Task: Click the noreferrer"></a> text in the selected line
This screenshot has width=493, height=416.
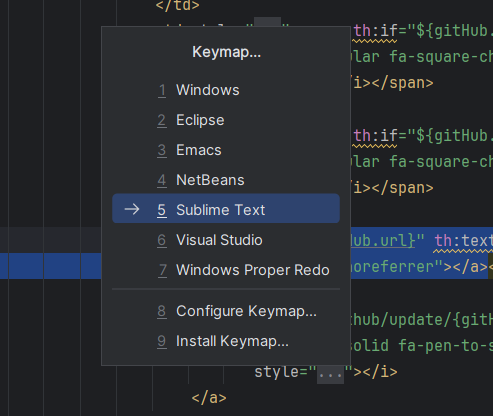Action: click(419, 266)
